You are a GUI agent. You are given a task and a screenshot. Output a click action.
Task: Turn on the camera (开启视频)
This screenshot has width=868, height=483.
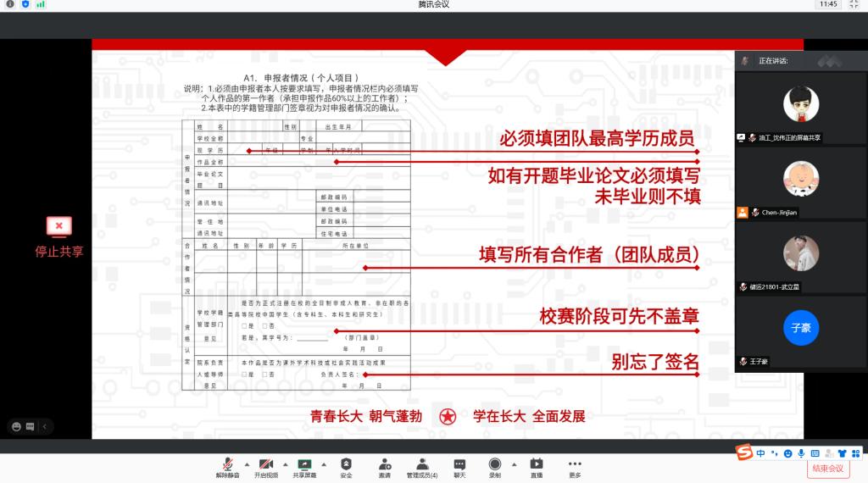pos(265,464)
